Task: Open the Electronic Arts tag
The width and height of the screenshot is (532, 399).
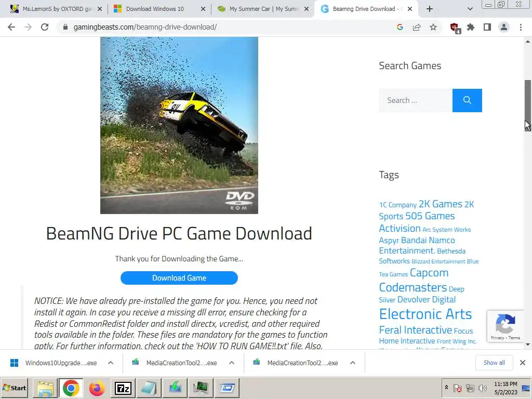Action: [425, 314]
